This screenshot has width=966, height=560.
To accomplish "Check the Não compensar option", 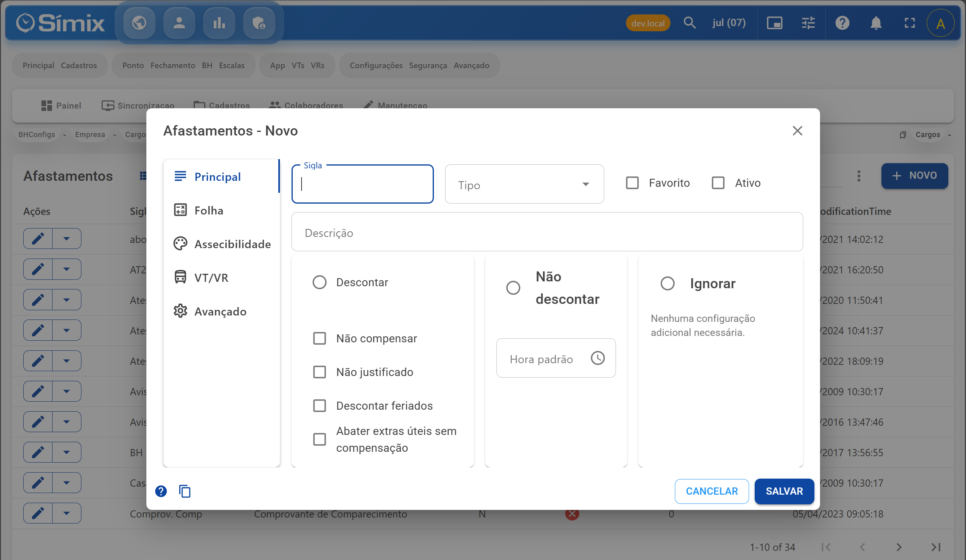I will pyautogui.click(x=319, y=338).
